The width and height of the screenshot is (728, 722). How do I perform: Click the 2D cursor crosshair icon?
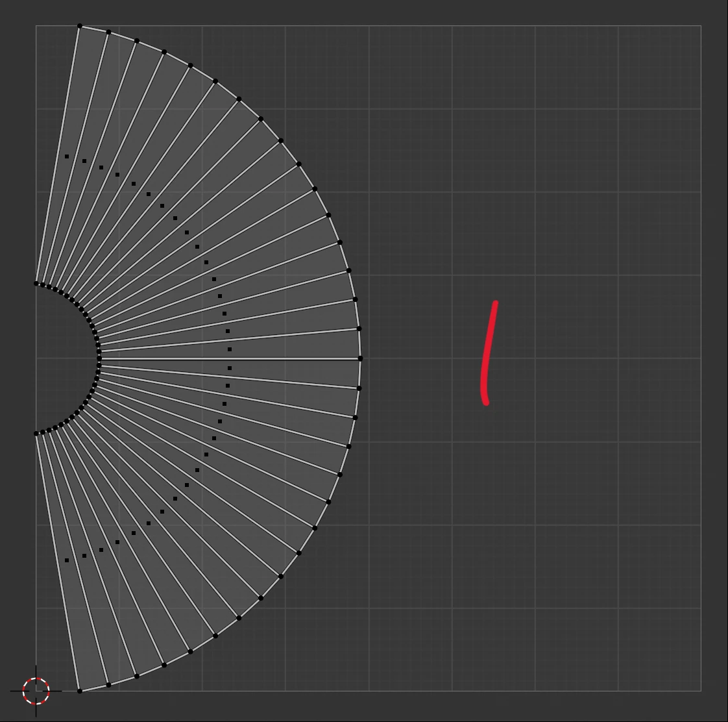(36, 691)
